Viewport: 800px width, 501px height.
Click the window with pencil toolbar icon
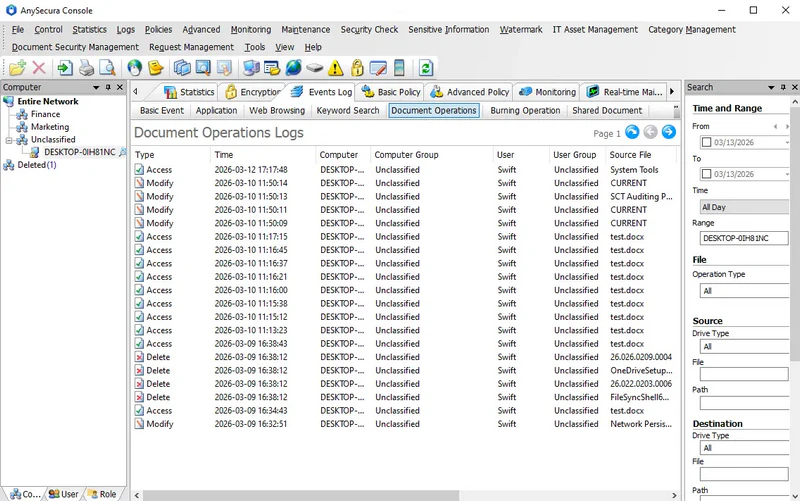(378, 68)
